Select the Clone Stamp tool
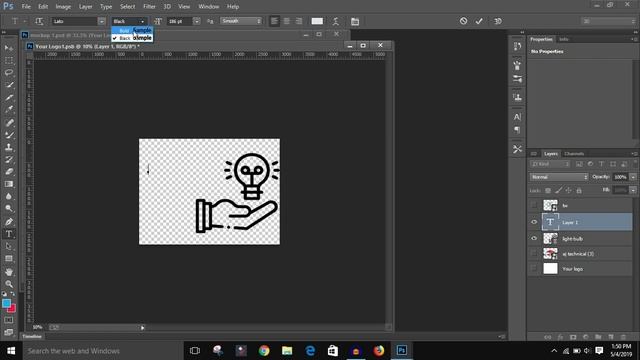This screenshot has width=640, height=360. 9,147
